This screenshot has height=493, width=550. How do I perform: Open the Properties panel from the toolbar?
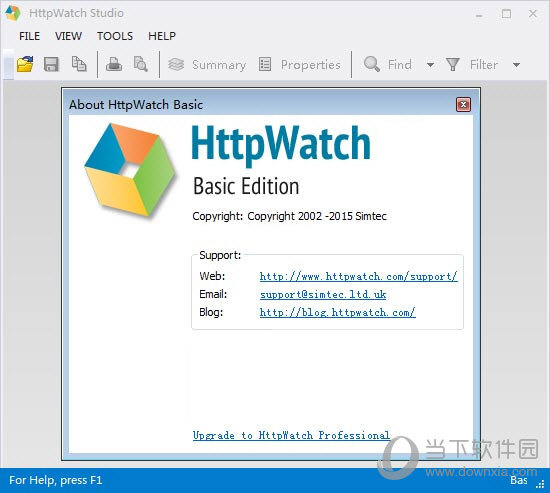pyautogui.click(x=300, y=65)
